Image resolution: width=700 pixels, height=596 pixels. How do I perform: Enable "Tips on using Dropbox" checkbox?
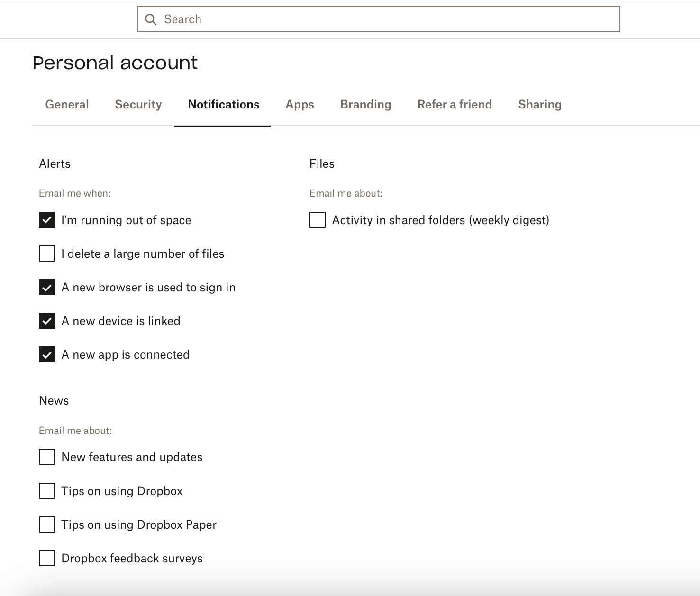[47, 491]
